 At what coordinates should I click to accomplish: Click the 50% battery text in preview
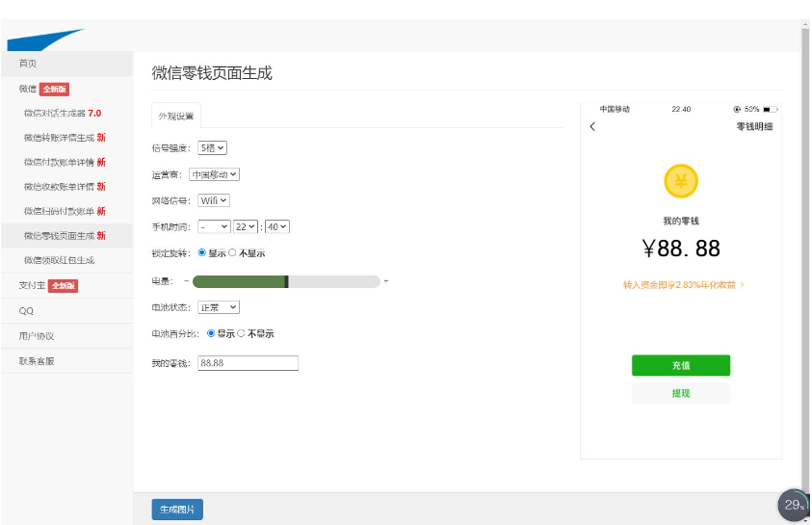click(751, 109)
